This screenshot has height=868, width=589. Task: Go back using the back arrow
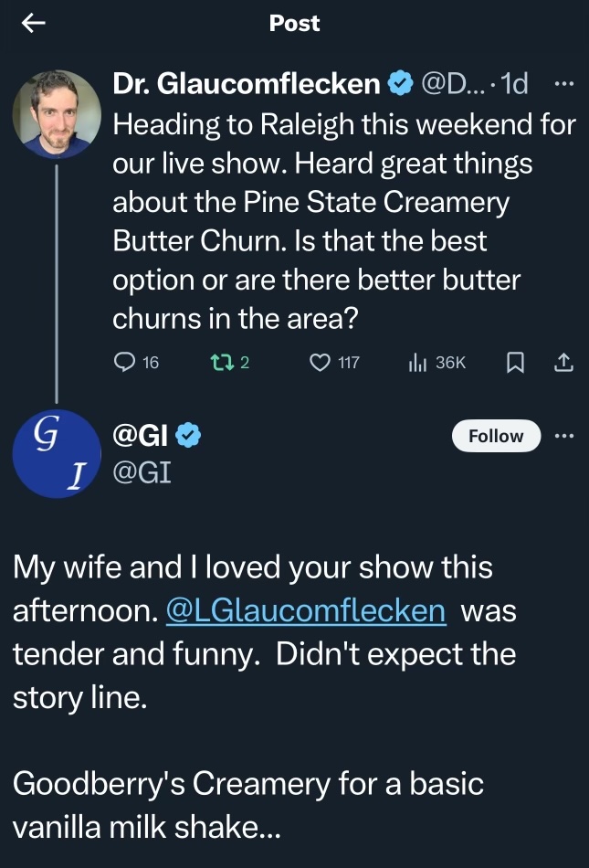[x=33, y=24]
